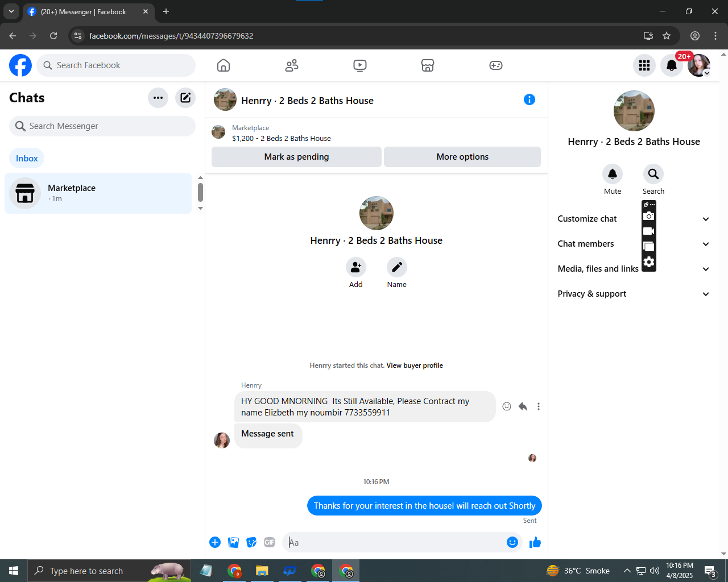Click floating toolbar settings gear icon
This screenshot has height=582, width=728.
point(649,262)
